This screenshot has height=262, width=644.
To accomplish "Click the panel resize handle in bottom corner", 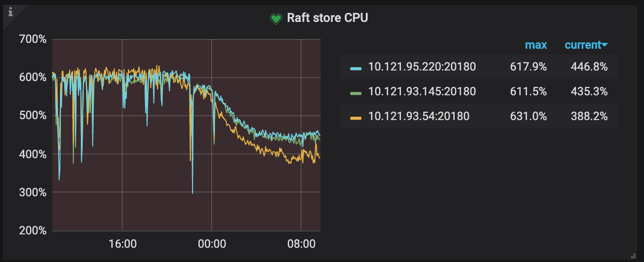I will coord(633,255).
